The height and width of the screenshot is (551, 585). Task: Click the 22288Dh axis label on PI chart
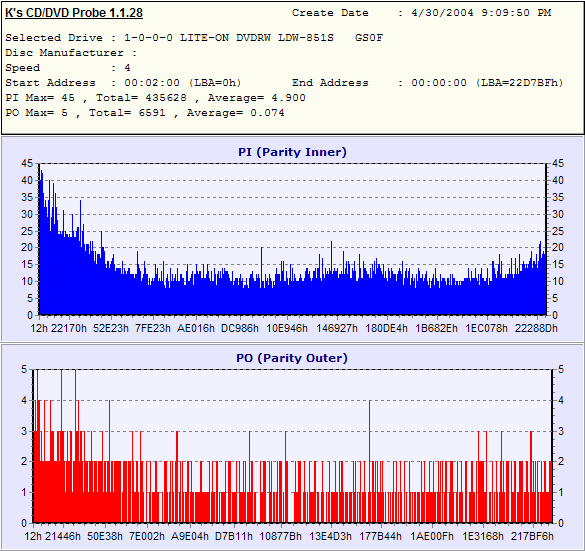tap(536, 328)
